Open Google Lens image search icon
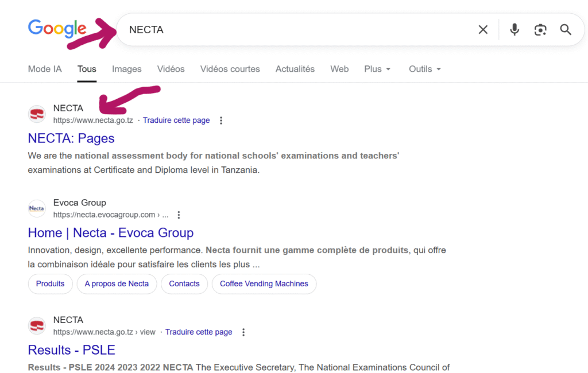This screenshot has width=588, height=373. click(540, 30)
